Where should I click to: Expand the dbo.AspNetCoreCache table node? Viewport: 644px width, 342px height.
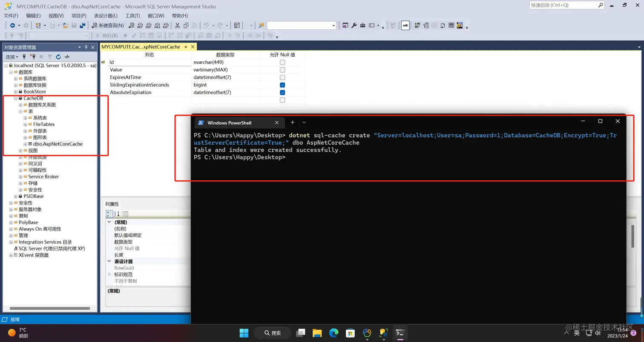pos(26,144)
